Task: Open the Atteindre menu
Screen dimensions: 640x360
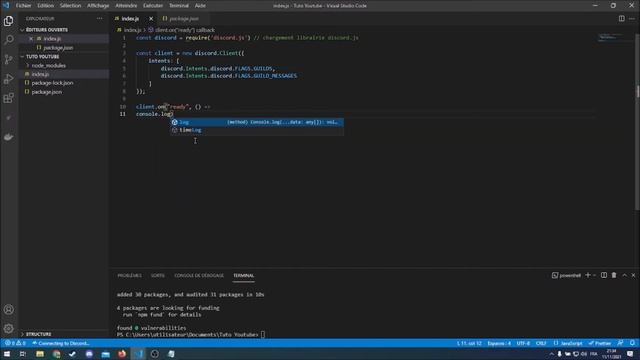Action: [126, 6]
